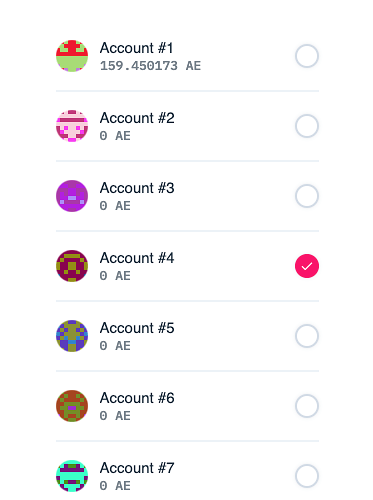Select Account #7 radio button
Image resolution: width=373 pixels, height=500 pixels.
click(x=307, y=476)
